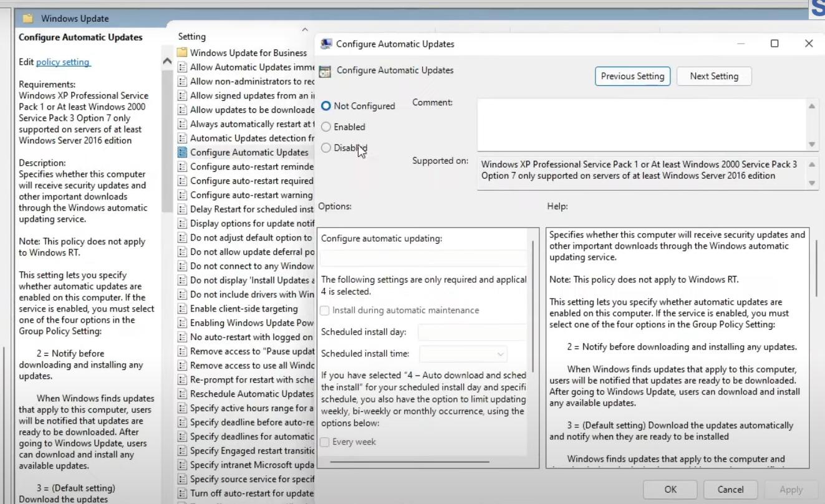Confirm the dialog with OK
The height and width of the screenshot is (504, 825).
click(670, 489)
